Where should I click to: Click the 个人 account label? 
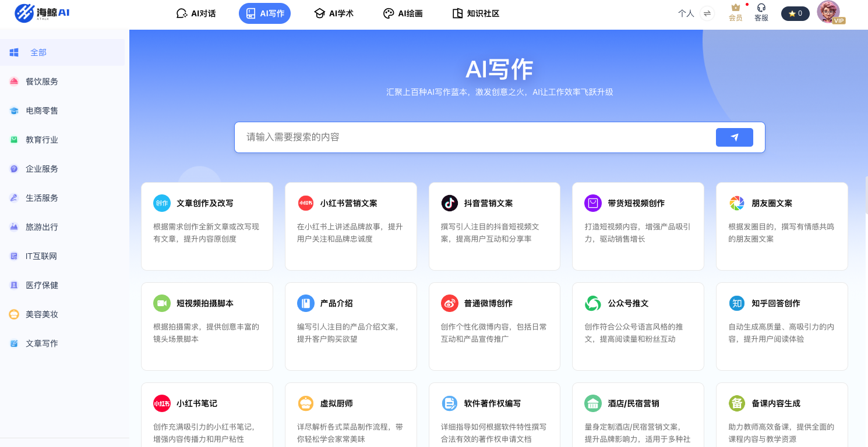(x=686, y=13)
